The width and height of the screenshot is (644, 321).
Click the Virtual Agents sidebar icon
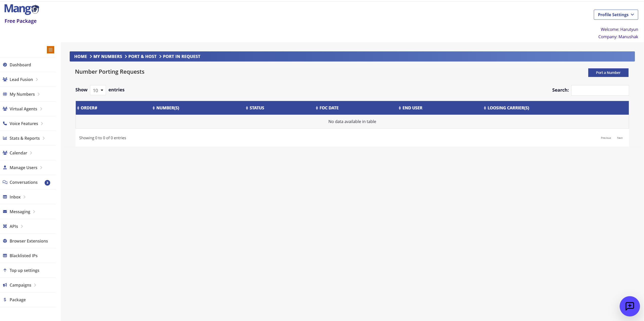(5, 109)
